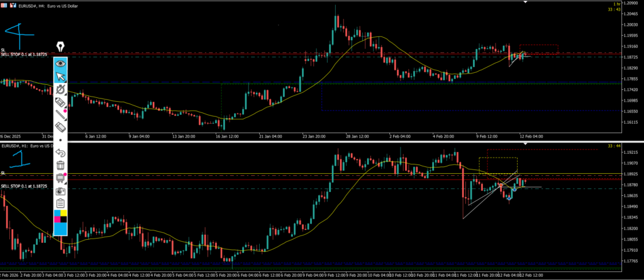Screen dimensions: 644x280
Task: Choose the straight line drawing tool
Action: click(60, 115)
